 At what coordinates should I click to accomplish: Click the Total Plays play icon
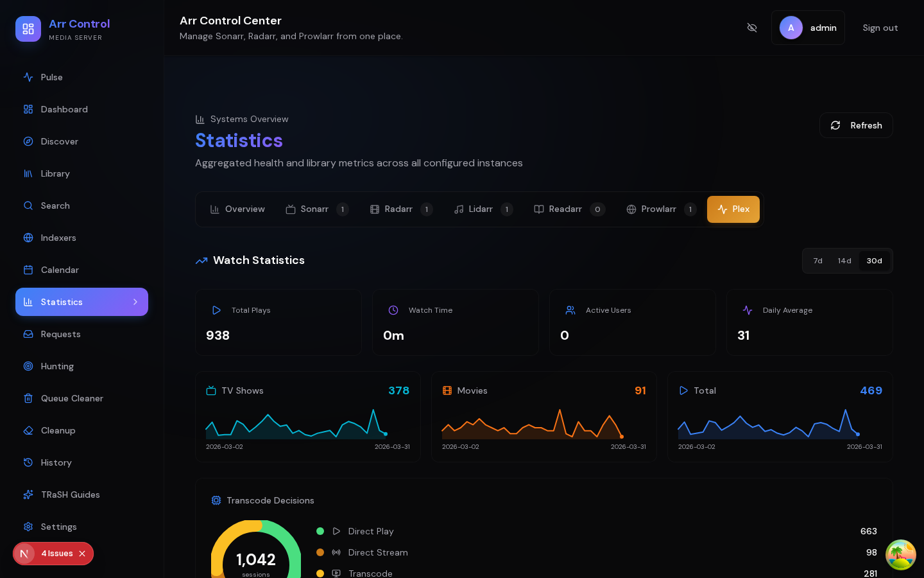216,310
